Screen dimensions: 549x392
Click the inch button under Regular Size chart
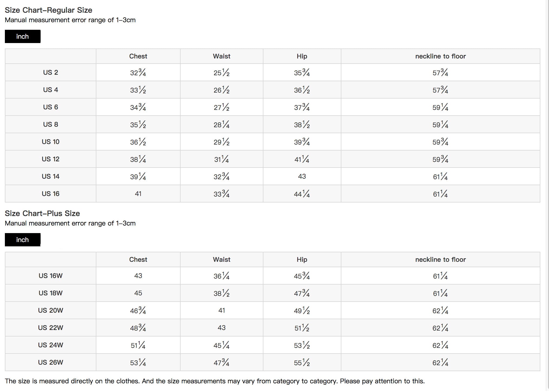click(x=22, y=37)
